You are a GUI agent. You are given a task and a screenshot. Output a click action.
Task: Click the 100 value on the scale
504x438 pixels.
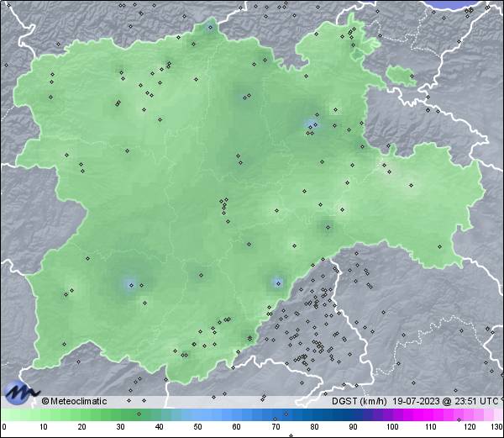[x=392, y=427]
